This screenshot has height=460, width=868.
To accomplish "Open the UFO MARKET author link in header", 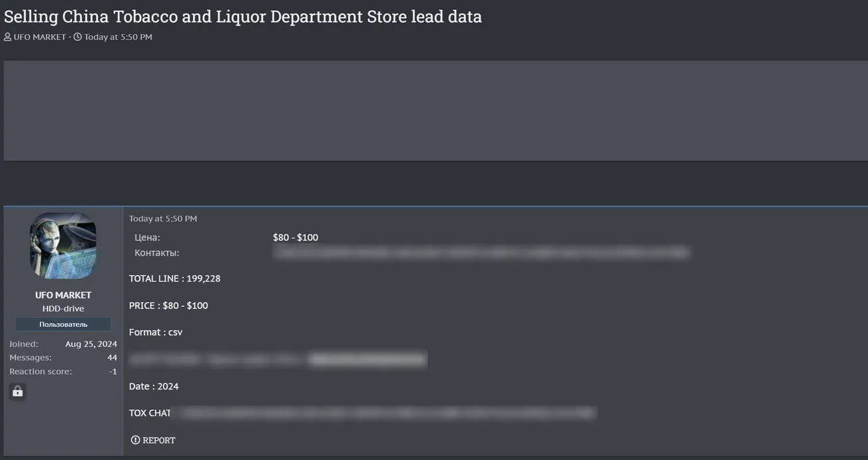I will [x=40, y=37].
